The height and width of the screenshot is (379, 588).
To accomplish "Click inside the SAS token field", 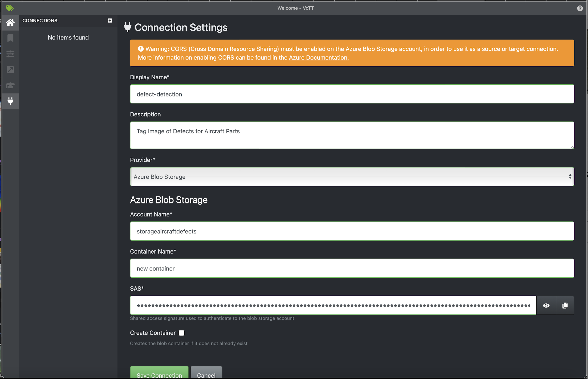I will point(333,305).
